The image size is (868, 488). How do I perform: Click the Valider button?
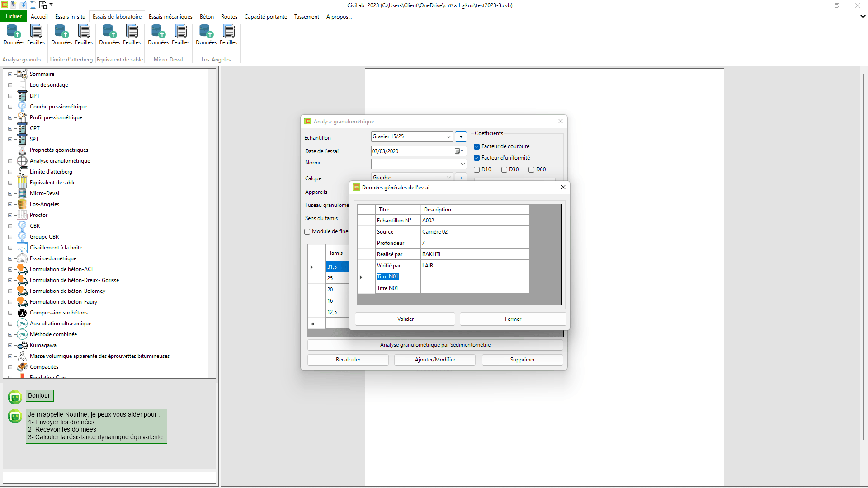[405, 319]
